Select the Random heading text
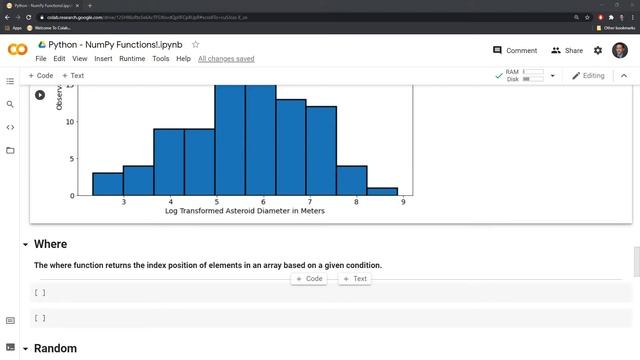 click(x=56, y=349)
